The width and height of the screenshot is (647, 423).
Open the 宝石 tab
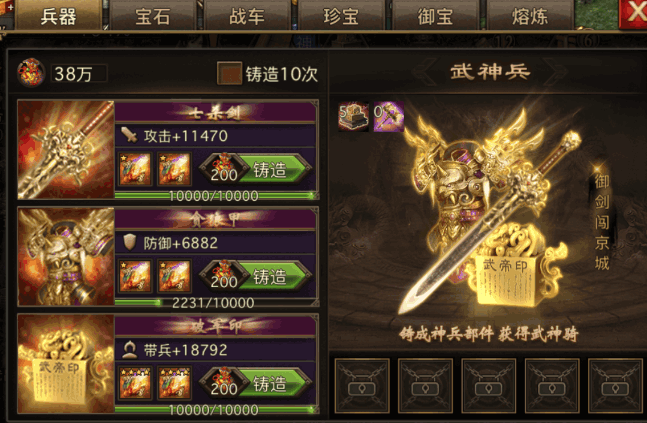[x=153, y=16]
